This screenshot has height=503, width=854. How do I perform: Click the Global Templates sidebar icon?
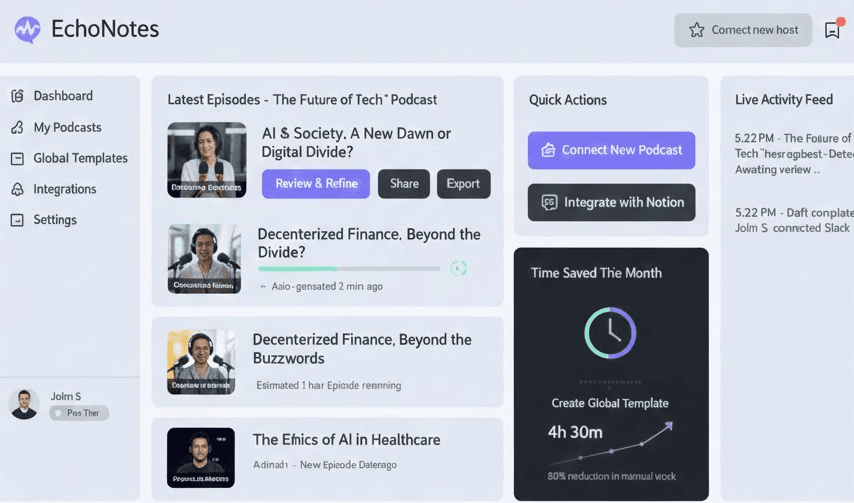[17, 158]
